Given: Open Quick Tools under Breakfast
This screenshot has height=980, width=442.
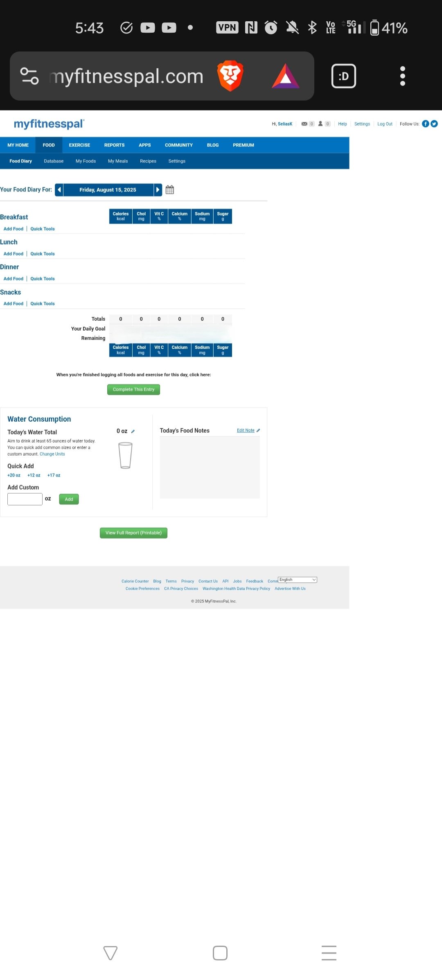Looking at the screenshot, I should pos(43,229).
